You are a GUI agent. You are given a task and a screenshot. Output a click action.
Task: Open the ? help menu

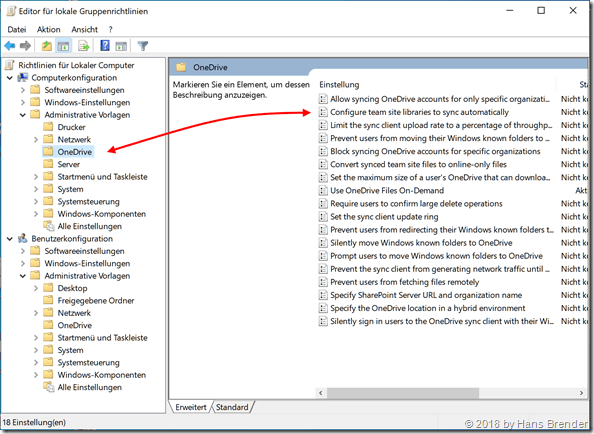tap(111, 30)
